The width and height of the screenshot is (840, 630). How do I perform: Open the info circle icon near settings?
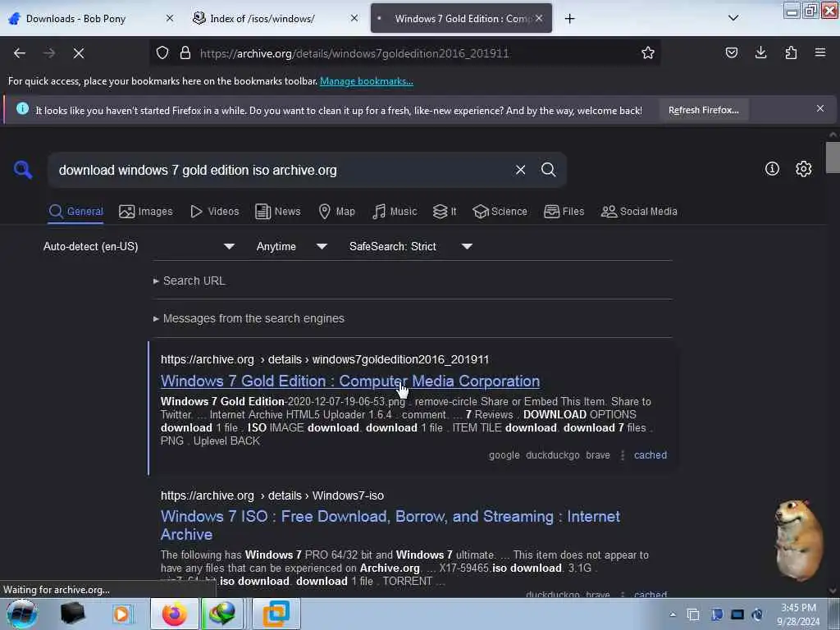pos(772,169)
